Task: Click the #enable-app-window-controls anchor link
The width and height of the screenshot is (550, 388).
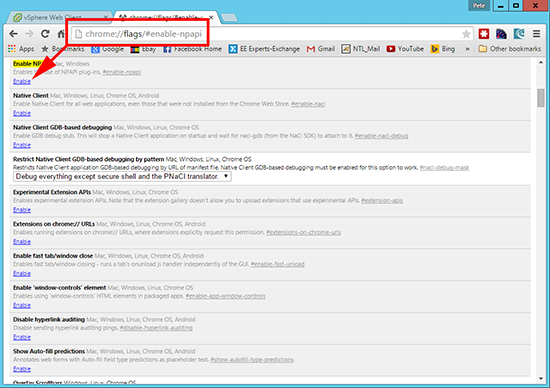Action: click(x=226, y=296)
